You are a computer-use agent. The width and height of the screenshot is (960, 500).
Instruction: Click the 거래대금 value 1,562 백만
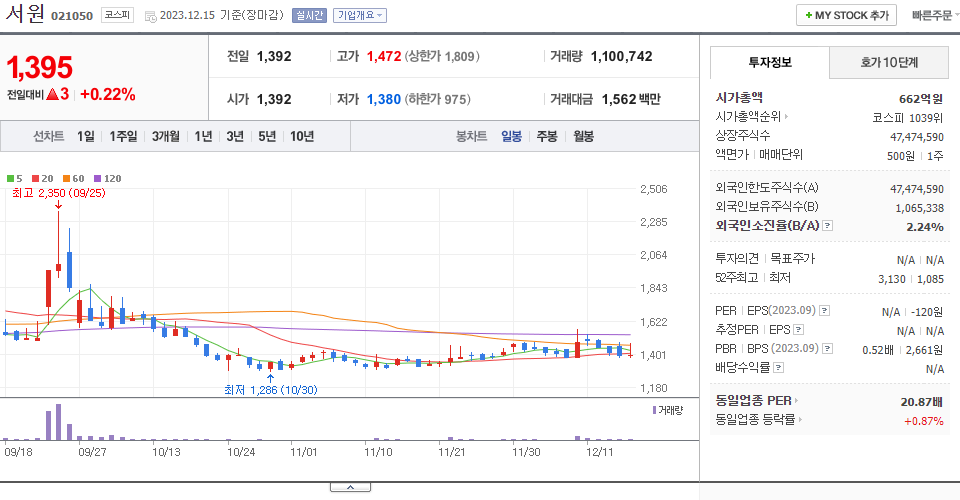tap(631, 99)
